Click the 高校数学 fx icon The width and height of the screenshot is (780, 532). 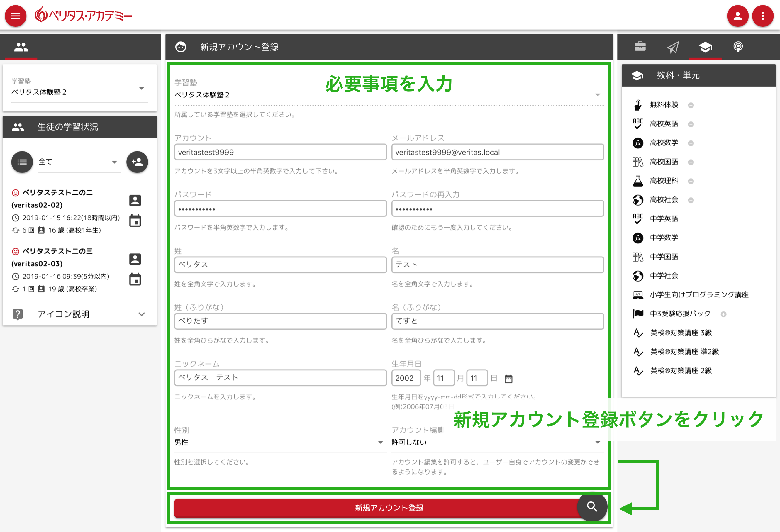tap(638, 143)
